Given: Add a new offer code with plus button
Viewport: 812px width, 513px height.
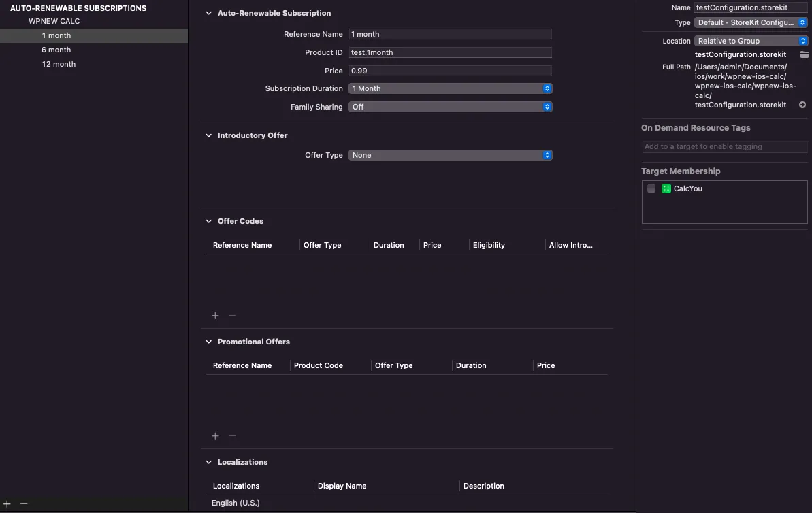Looking at the screenshot, I should click(215, 316).
